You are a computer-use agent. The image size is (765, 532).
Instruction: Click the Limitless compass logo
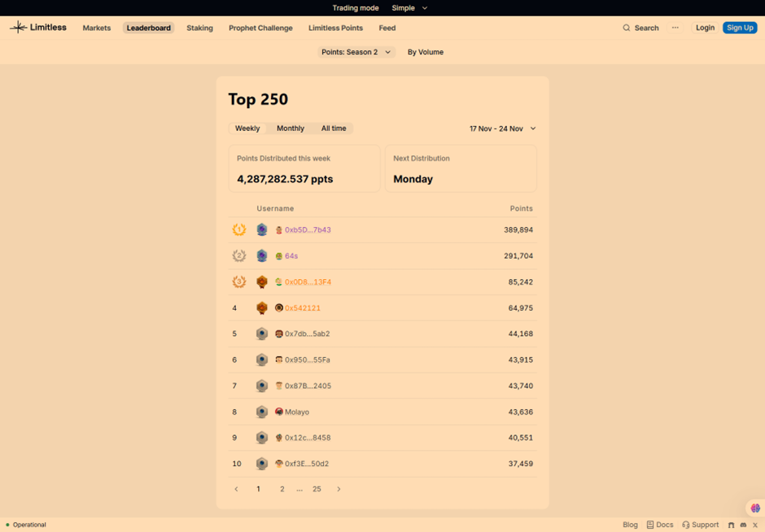point(19,27)
